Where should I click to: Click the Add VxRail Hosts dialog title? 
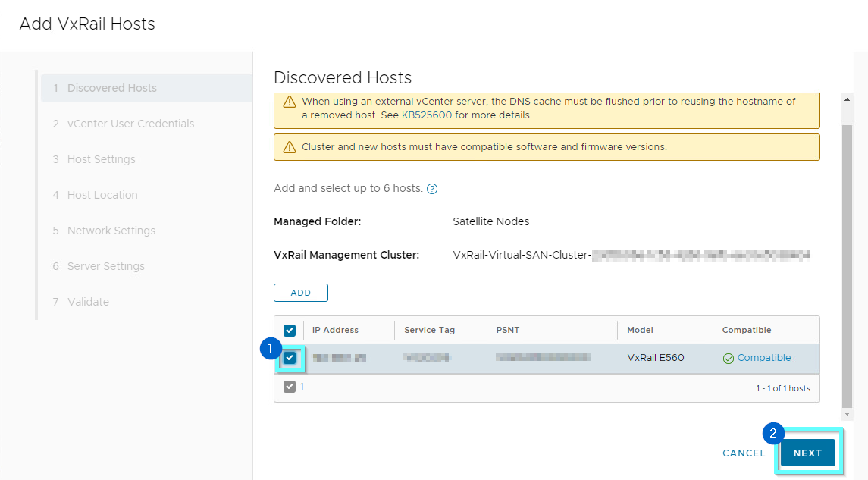[x=87, y=24]
